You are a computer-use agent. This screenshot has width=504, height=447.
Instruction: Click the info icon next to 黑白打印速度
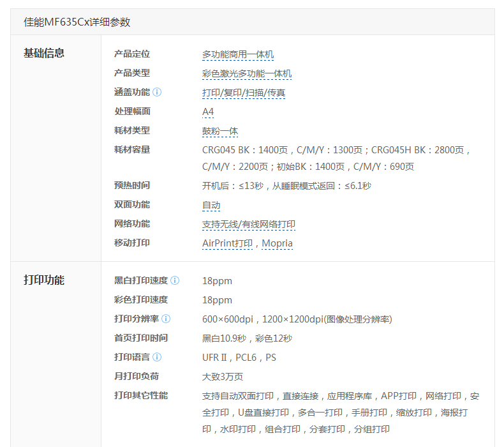175,280
